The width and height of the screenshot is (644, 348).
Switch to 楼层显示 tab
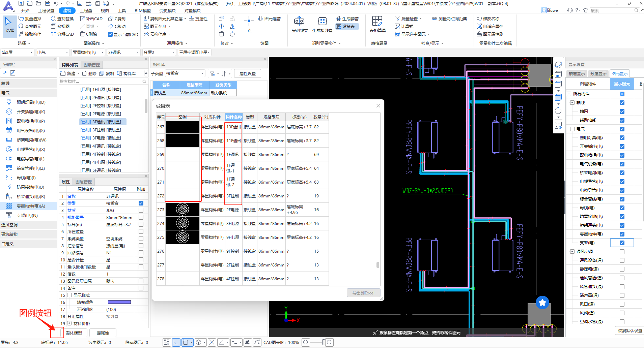pyautogui.click(x=577, y=73)
